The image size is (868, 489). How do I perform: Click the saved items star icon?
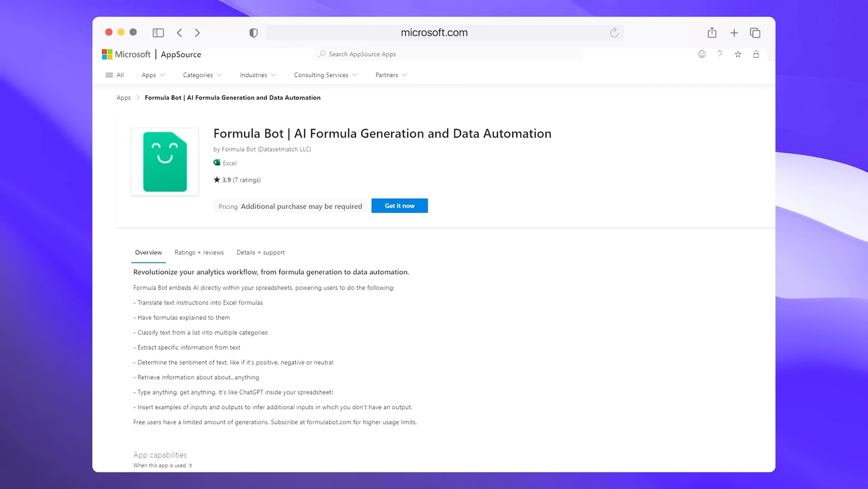coord(738,54)
